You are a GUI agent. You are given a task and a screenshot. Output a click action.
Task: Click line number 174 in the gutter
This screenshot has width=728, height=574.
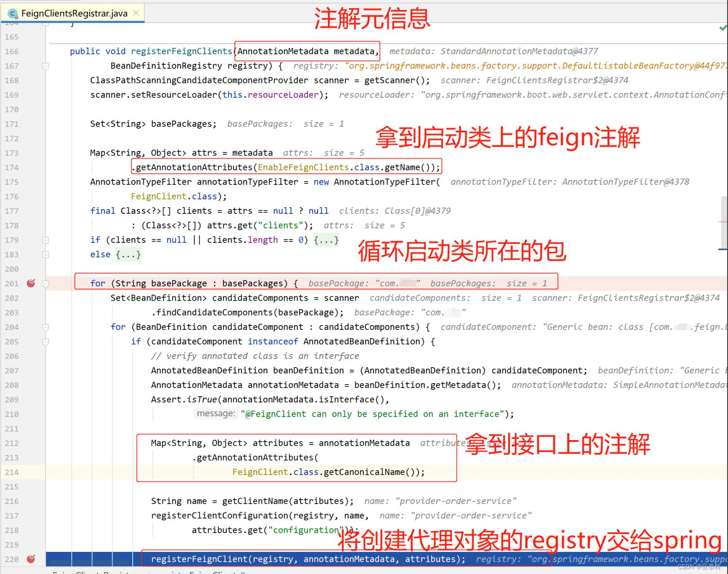tap(12, 168)
